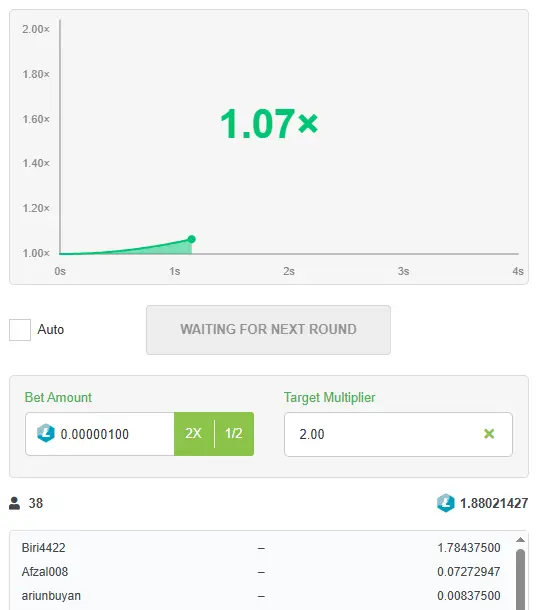Click the Waiting For Next Round button
Screen dimensions: 538x610
point(268,330)
